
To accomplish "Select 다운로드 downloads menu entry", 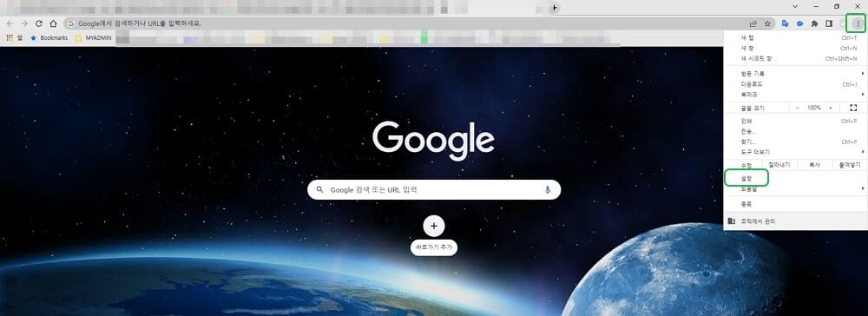I will (x=794, y=84).
